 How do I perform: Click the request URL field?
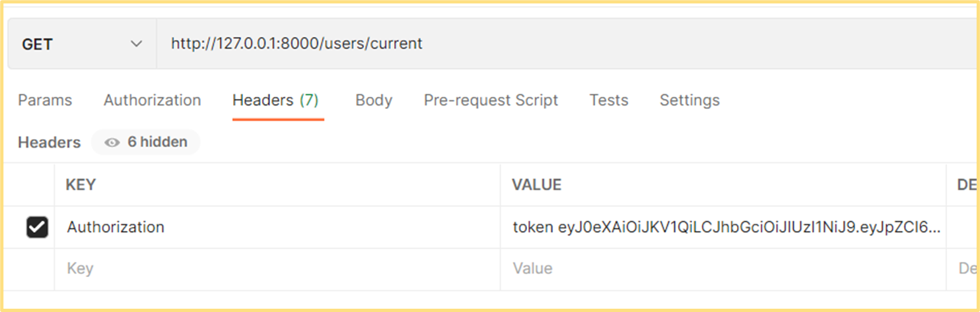[x=567, y=44]
